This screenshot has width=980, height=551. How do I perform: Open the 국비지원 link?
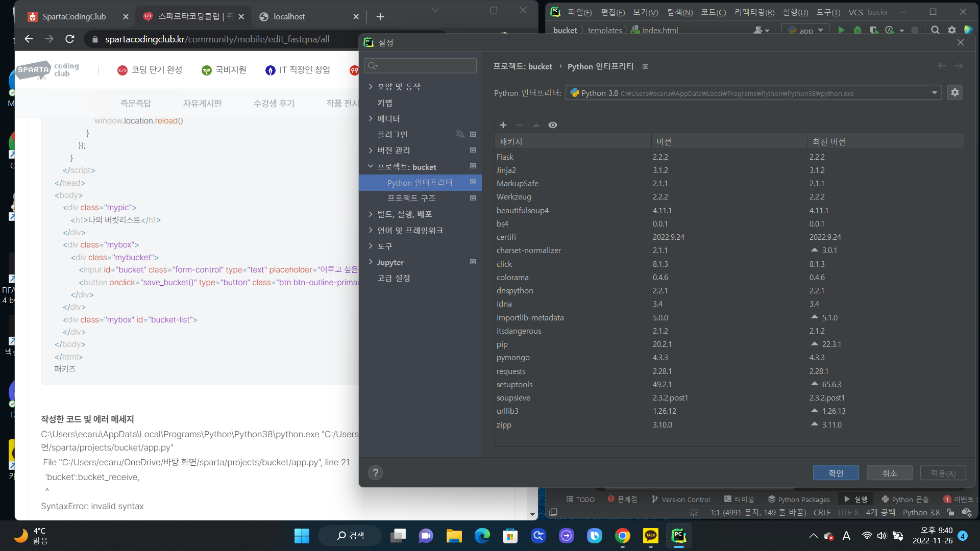pyautogui.click(x=224, y=70)
